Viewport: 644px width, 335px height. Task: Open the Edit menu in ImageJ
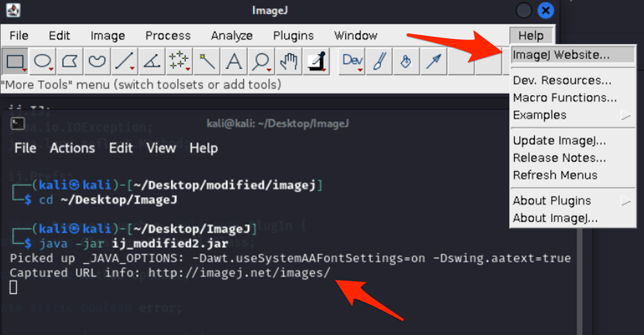59,36
